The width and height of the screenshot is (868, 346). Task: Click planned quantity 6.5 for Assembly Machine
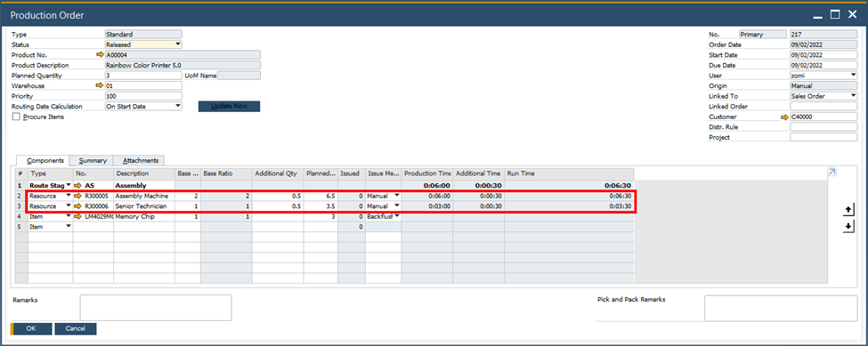[320, 196]
